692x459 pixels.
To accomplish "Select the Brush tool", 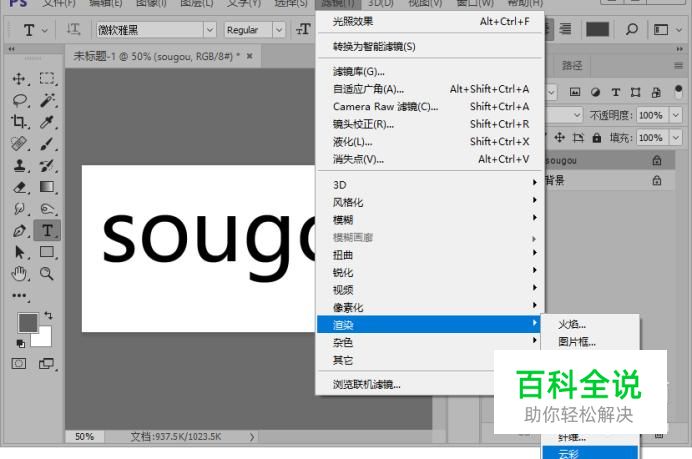I will point(47,144).
